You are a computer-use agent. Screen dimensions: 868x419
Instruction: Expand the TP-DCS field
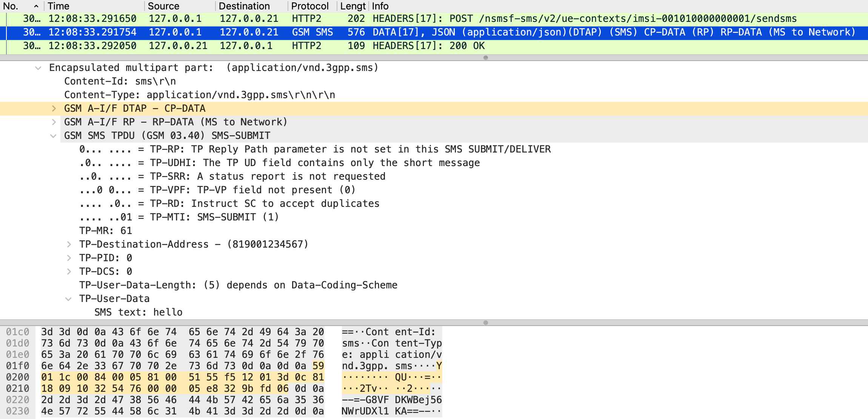tap(69, 272)
